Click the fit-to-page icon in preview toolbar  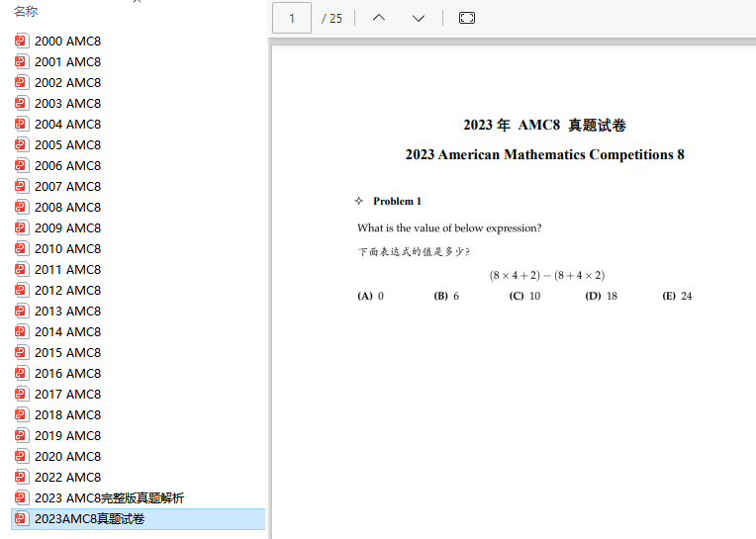(x=467, y=19)
